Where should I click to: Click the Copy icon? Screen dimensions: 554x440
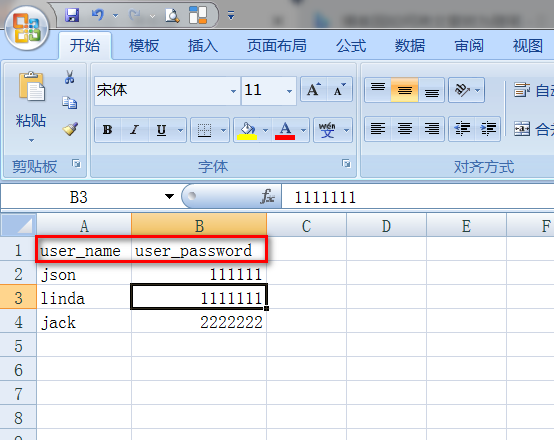pos(70,102)
